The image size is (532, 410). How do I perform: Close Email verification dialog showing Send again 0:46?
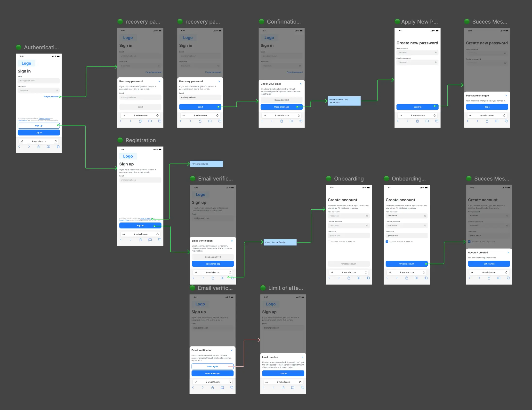pyautogui.click(x=232, y=241)
